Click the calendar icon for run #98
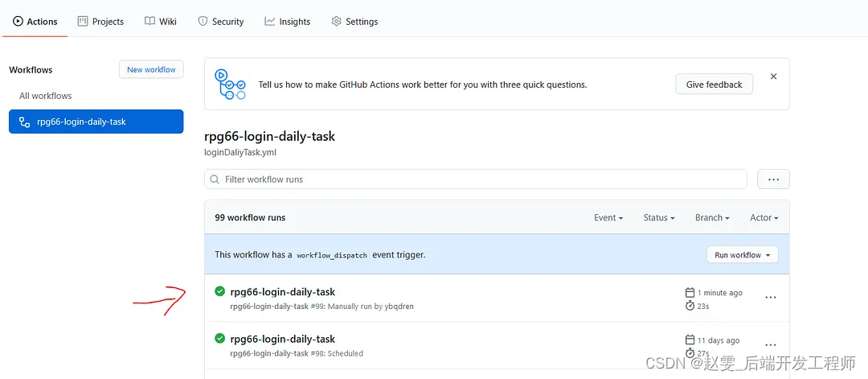Screen dimensions: 868x379 690,340
